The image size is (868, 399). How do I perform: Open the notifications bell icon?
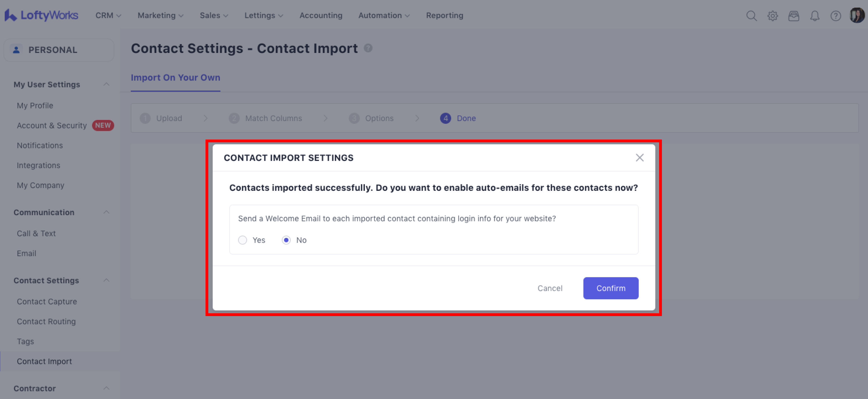pyautogui.click(x=815, y=16)
